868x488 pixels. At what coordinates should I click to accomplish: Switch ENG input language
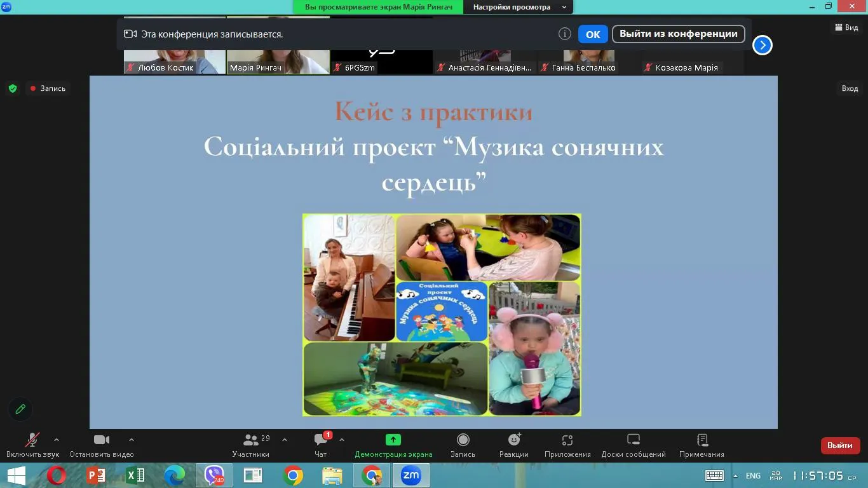pyautogui.click(x=753, y=476)
